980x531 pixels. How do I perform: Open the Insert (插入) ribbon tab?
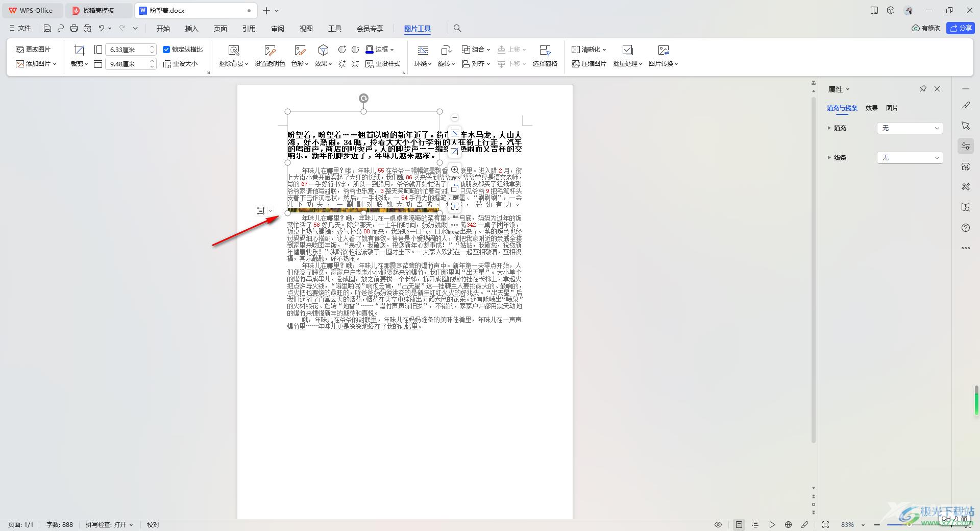(x=192, y=29)
